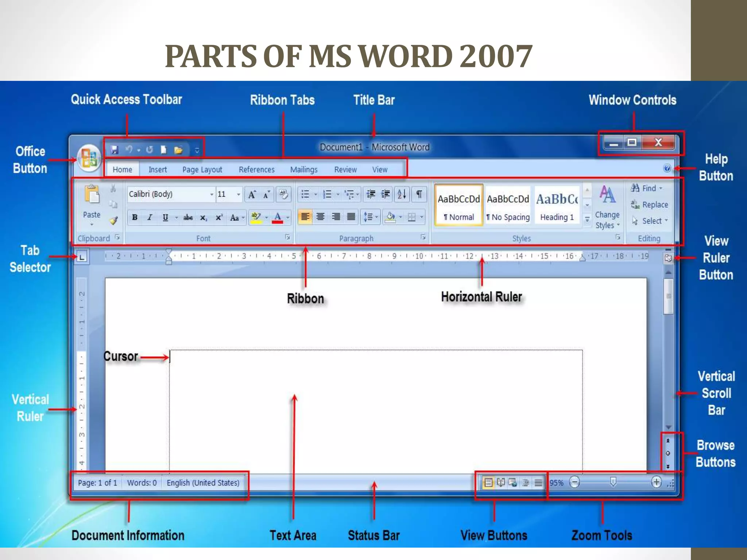Screen dimensions: 747x560
Task: Open the Calibri (Body) font name dropdown
Action: click(212, 194)
